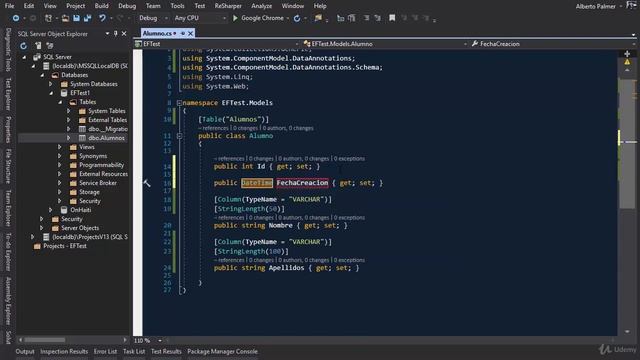Click the quick actions screwdriver icon in margin
This screenshot has width=640, height=360.
pyautogui.click(x=147, y=183)
